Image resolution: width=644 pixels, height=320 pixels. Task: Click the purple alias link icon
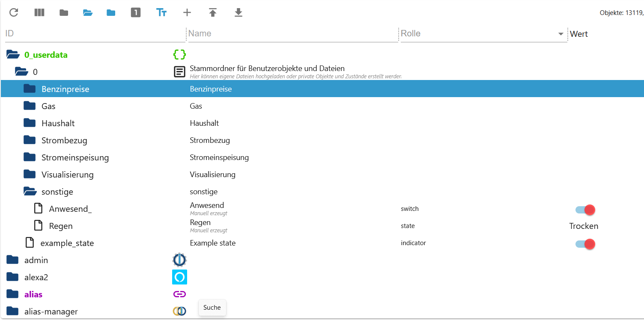(179, 294)
